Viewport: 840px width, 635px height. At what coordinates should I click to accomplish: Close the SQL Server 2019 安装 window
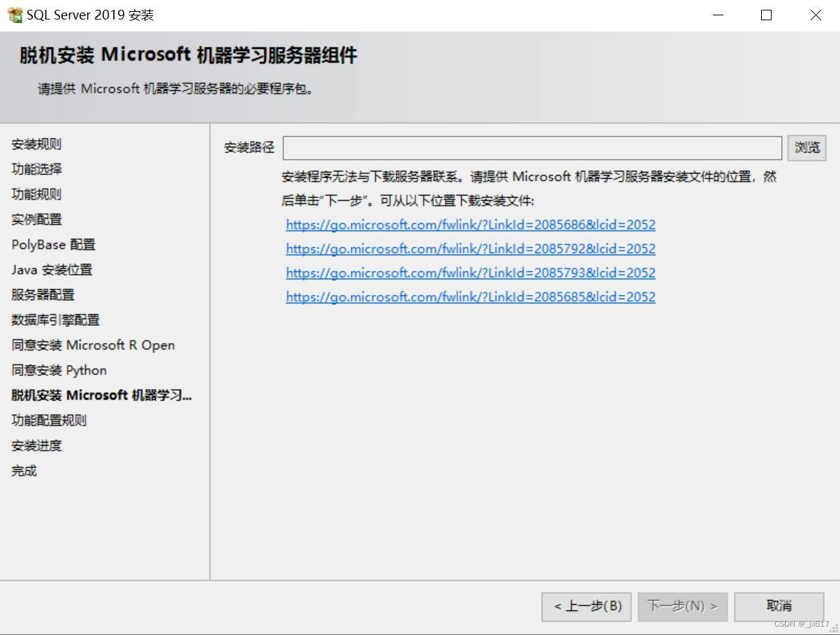click(815, 15)
